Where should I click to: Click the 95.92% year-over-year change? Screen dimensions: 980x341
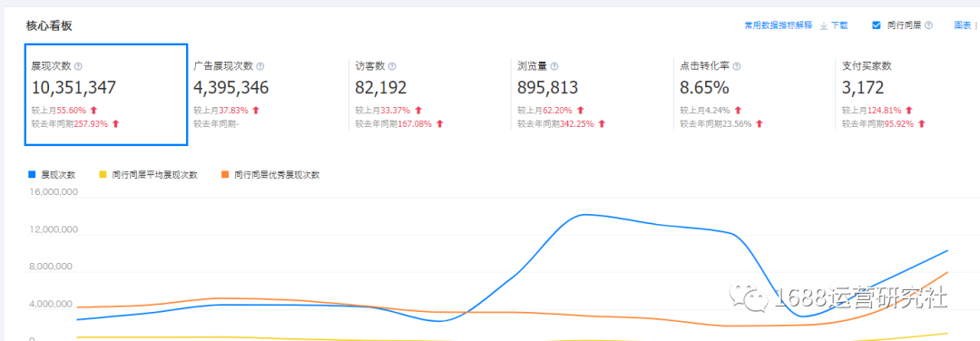(x=899, y=123)
